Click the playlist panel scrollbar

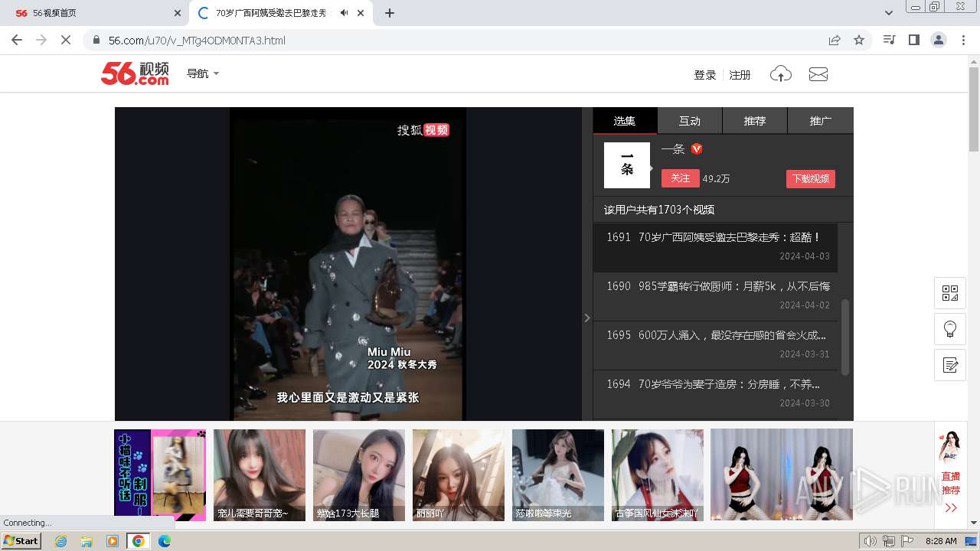845,337
